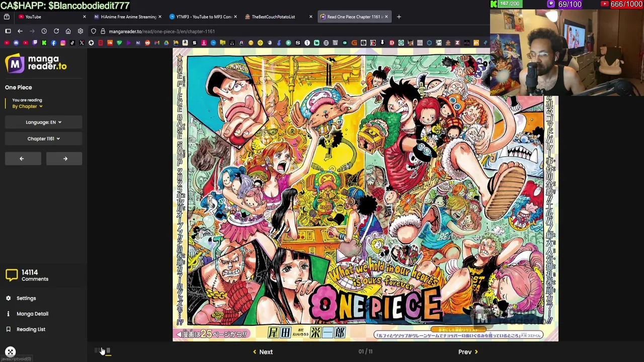This screenshot has height=362, width=644.
Task: Click the Settings gear icon in sidebar
Action: 8,298
